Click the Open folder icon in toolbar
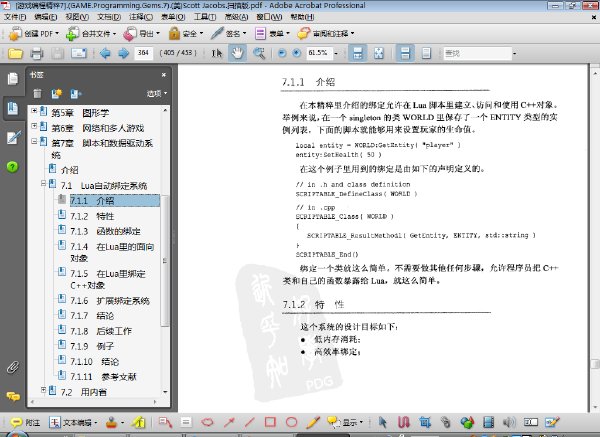The image size is (600, 437). 15,53
